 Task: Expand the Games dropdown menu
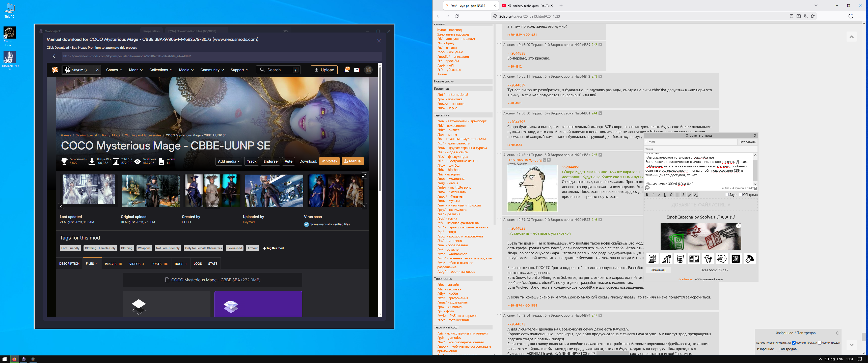point(114,70)
